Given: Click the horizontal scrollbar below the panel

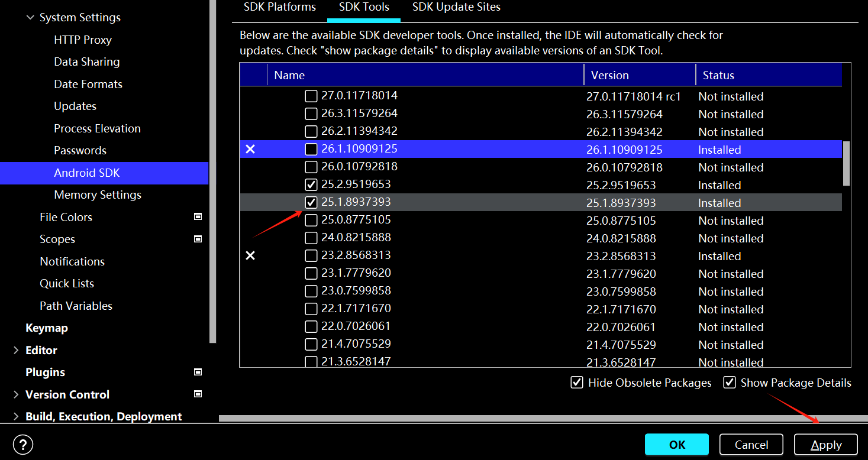Looking at the screenshot, I should (x=543, y=418).
